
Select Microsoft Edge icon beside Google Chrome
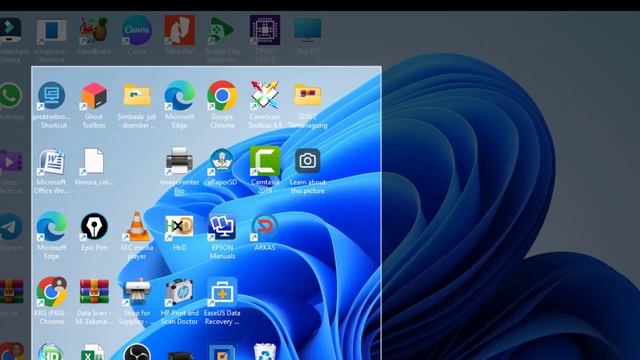click(180, 96)
